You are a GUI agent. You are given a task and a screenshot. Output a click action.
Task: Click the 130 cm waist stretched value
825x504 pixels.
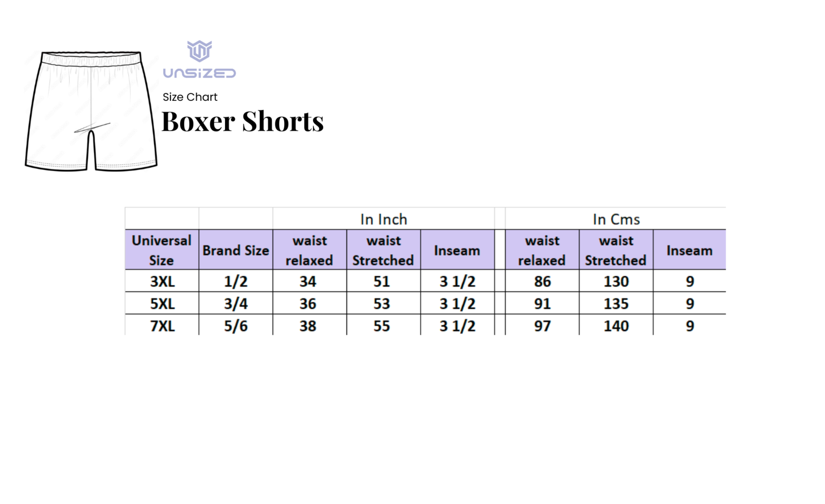(616, 282)
